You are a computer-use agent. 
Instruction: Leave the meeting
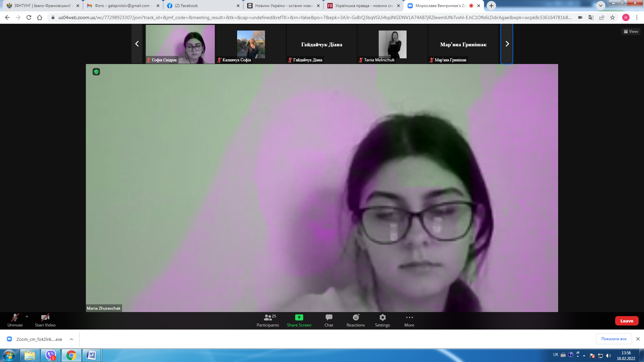click(x=626, y=321)
